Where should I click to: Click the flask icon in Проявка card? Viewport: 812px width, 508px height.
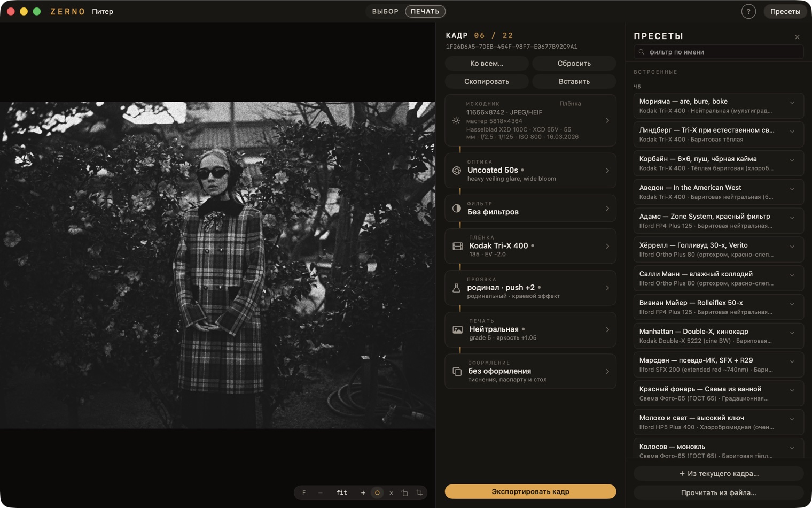(457, 288)
